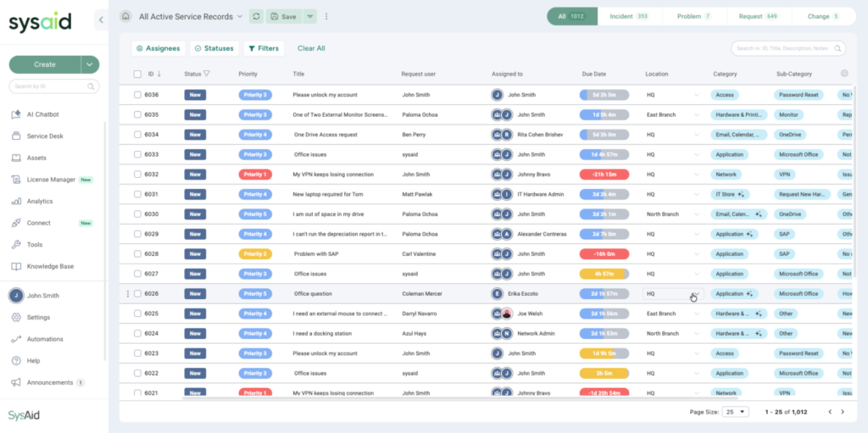The width and height of the screenshot is (868, 433).
Task: Switch to the Incident tab
Action: coord(629,16)
